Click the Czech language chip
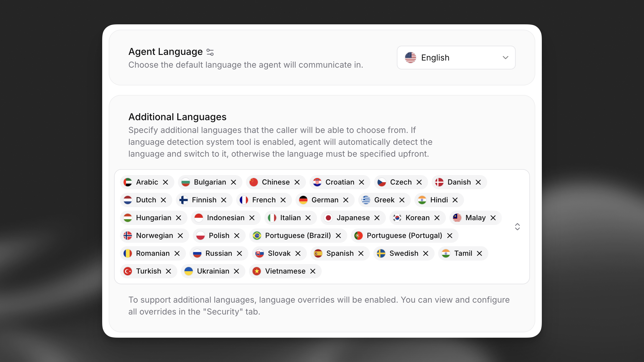The width and height of the screenshot is (644, 362). coord(400,182)
